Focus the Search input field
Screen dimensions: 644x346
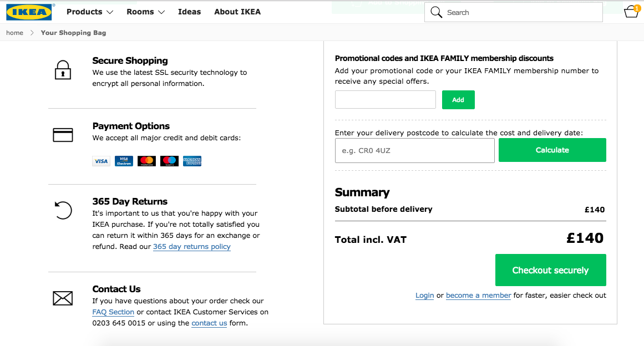pyautogui.click(x=514, y=12)
